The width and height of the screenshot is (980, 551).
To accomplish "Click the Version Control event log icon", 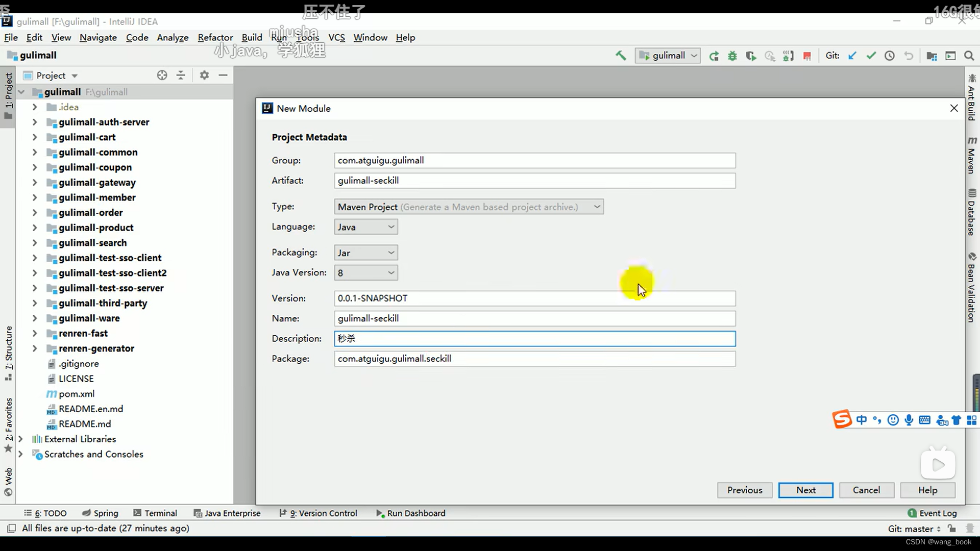I will pos(281,513).
